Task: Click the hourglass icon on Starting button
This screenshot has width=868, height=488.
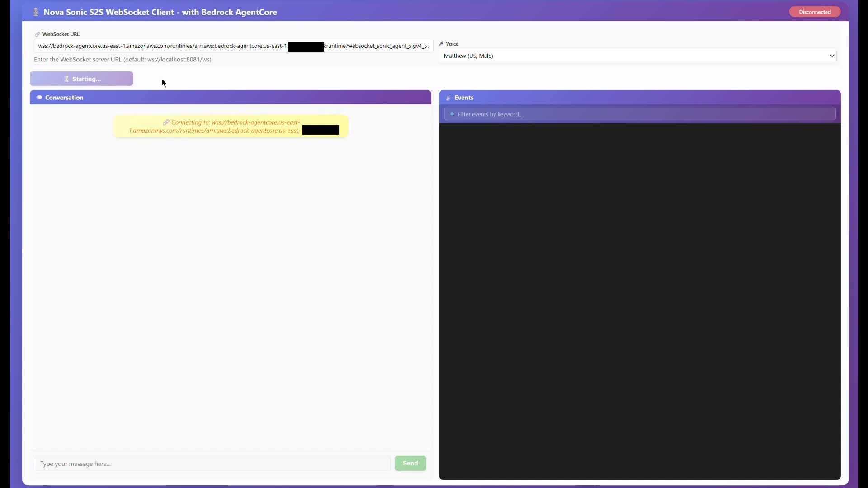Action: point(66,79)
